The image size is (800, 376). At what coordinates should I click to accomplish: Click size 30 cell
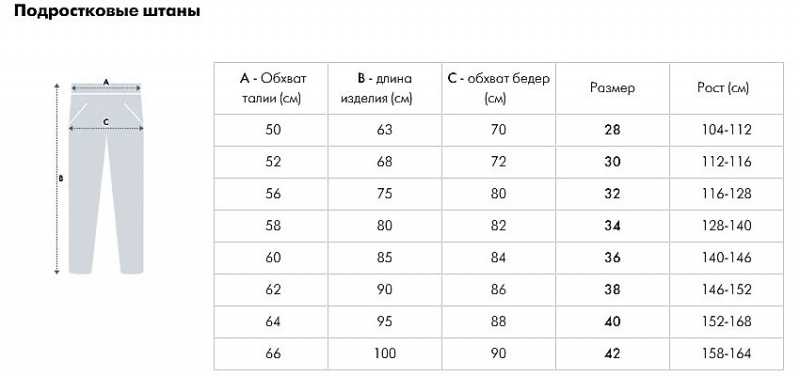point(612,162)
